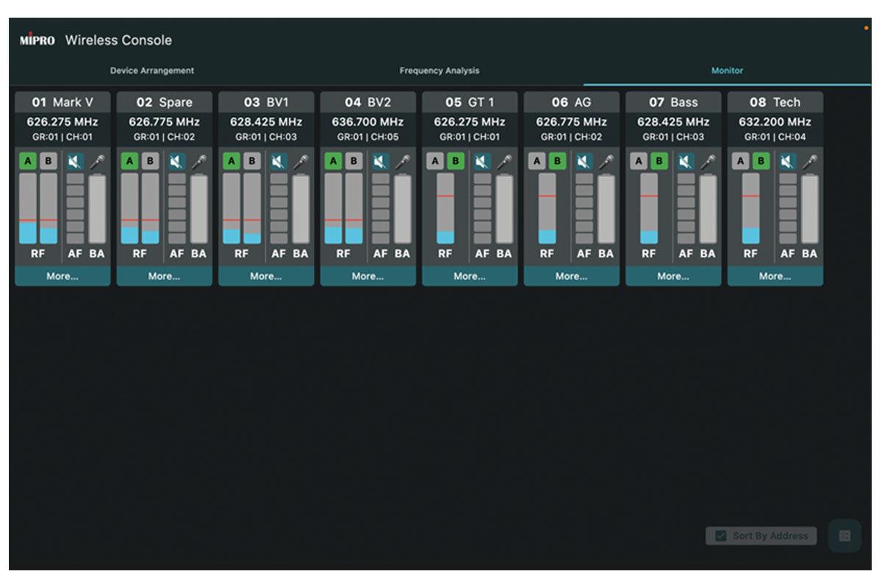Click the RF signal meter on Tech
This screenshot has width=882, height=588.
pyautogui.click(x=750, y=209)
